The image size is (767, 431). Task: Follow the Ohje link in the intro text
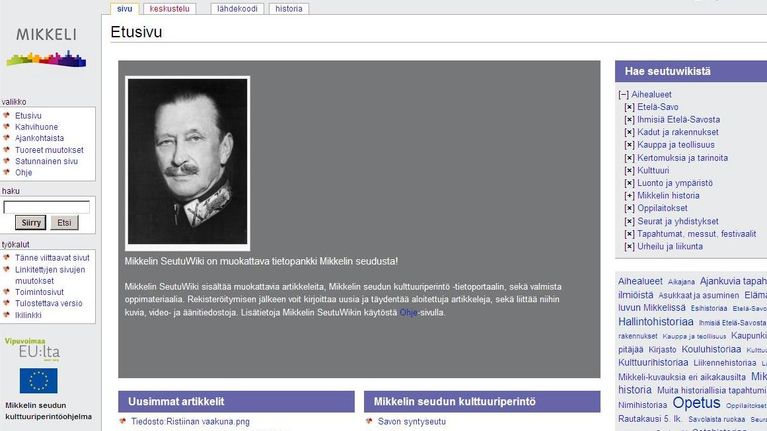[x=408, y=313]
